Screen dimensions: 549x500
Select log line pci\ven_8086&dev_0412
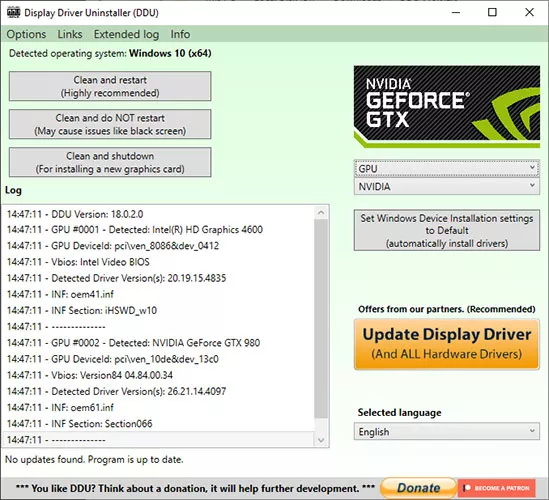113,246
